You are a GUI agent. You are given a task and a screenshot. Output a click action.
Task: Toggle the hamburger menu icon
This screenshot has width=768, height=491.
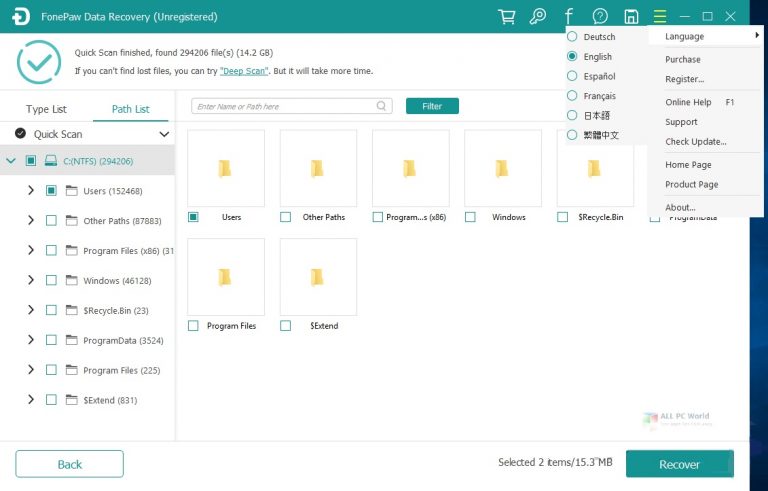(x=660, y=17)
